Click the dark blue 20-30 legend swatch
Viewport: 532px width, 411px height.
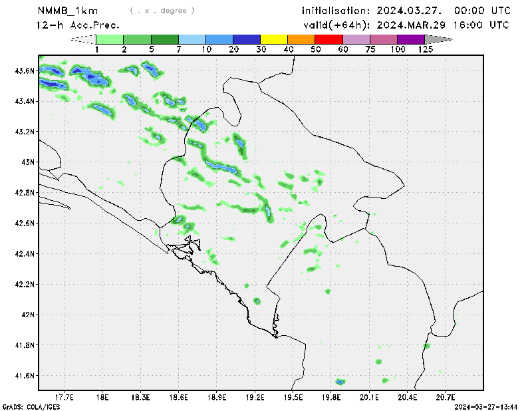(x=247, y=39)
